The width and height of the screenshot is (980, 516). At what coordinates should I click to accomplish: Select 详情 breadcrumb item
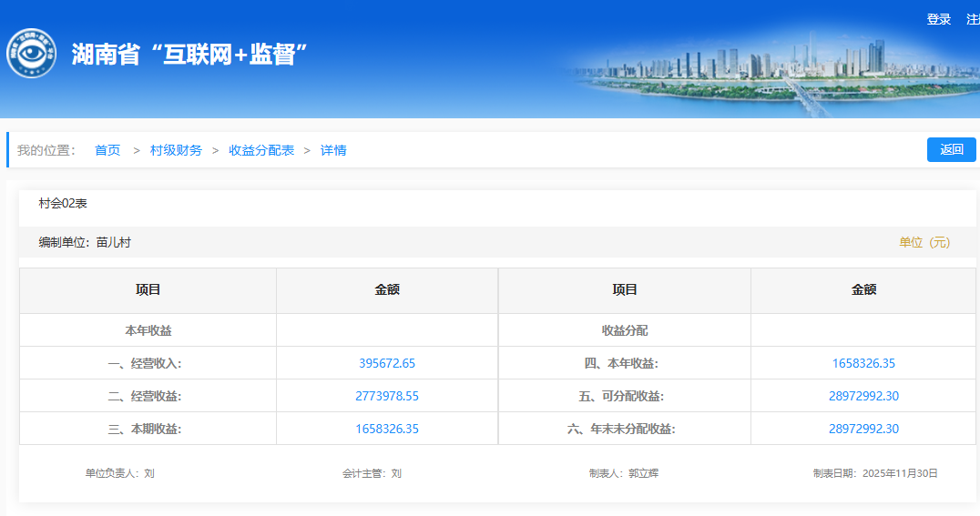(333, 150)
